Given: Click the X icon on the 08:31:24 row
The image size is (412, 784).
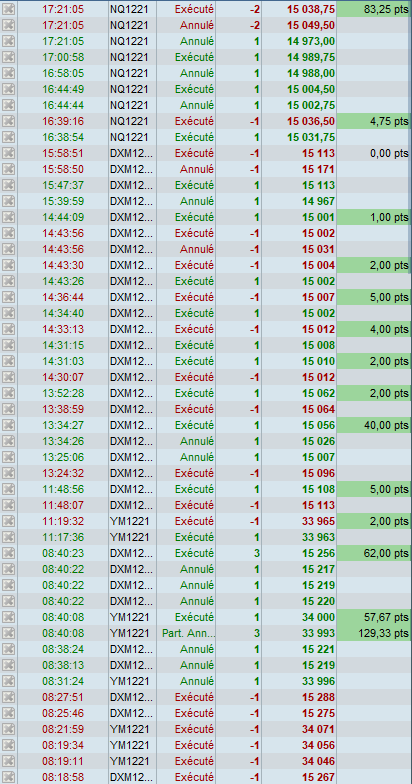Looking at the screenshot, I should click(8, 681).
